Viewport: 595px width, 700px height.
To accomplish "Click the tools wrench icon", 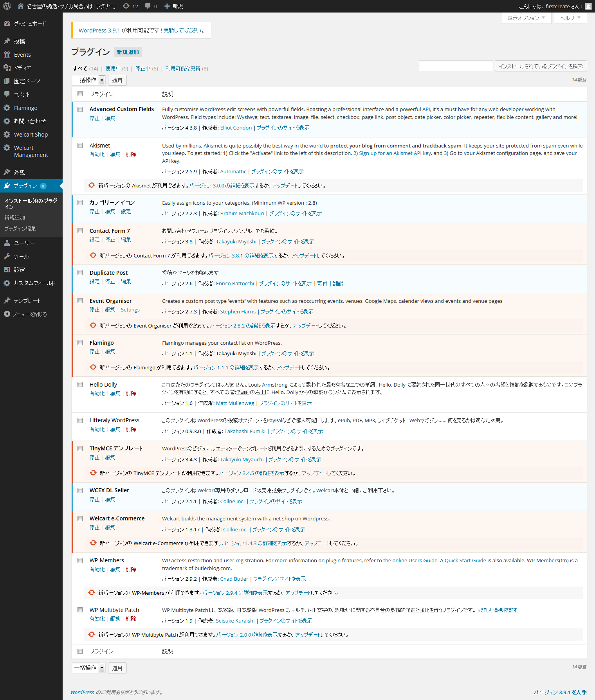I will point(7,256).
